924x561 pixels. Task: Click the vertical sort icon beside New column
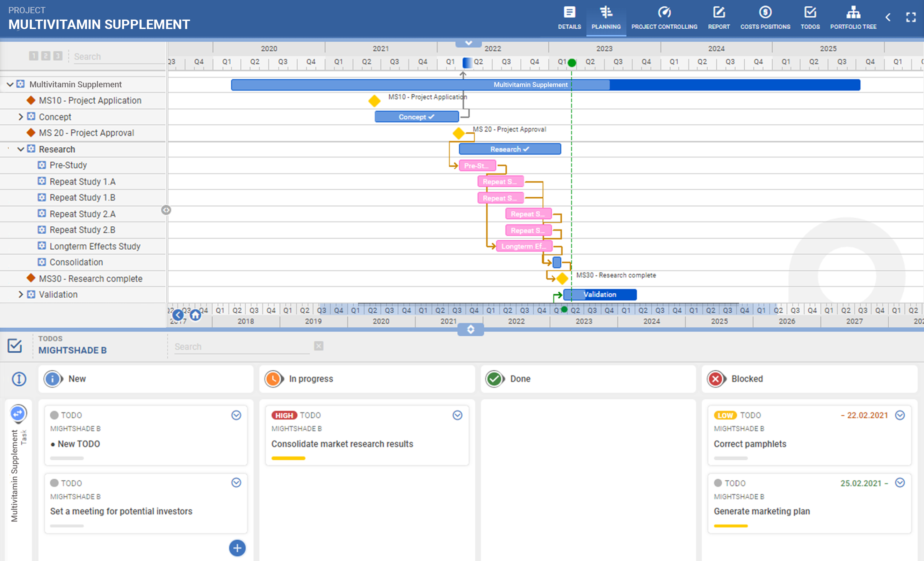(x=19, y=379)
